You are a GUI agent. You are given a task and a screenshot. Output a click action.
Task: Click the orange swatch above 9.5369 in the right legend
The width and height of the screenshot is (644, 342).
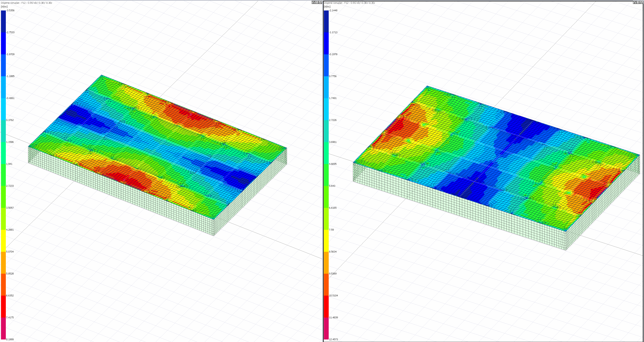pos(326,262)
